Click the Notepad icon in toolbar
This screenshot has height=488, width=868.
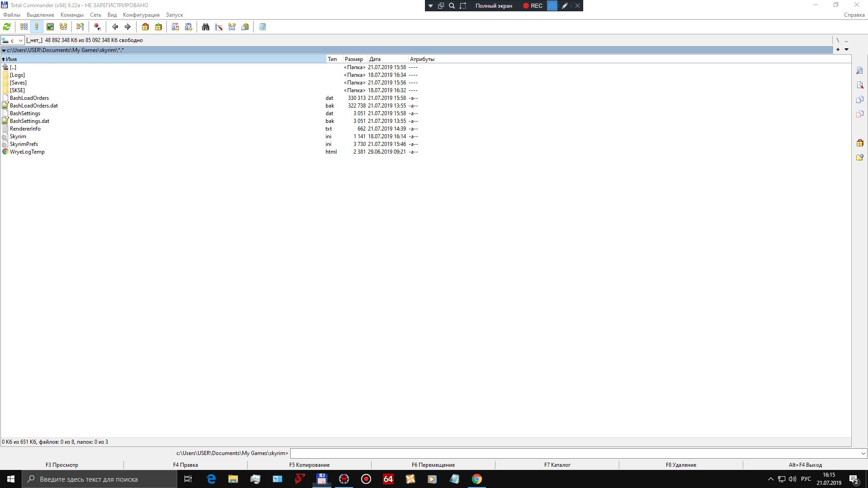pos(262,27)
